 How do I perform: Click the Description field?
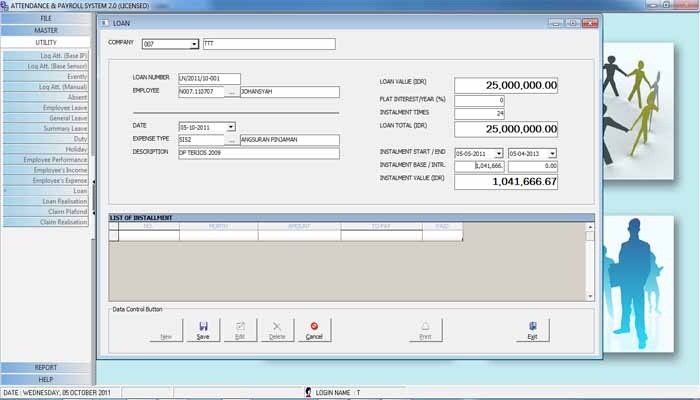259,153
